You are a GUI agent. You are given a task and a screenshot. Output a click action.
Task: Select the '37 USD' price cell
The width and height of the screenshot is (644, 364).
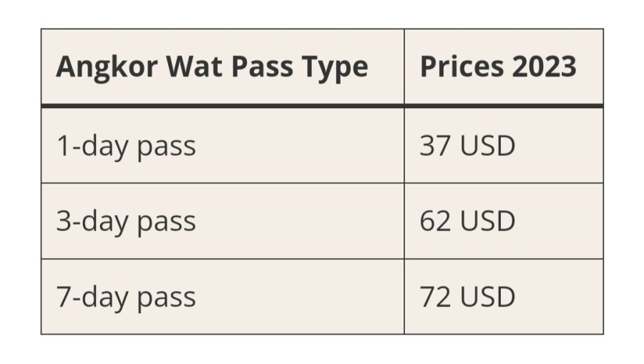pos(504,145)
